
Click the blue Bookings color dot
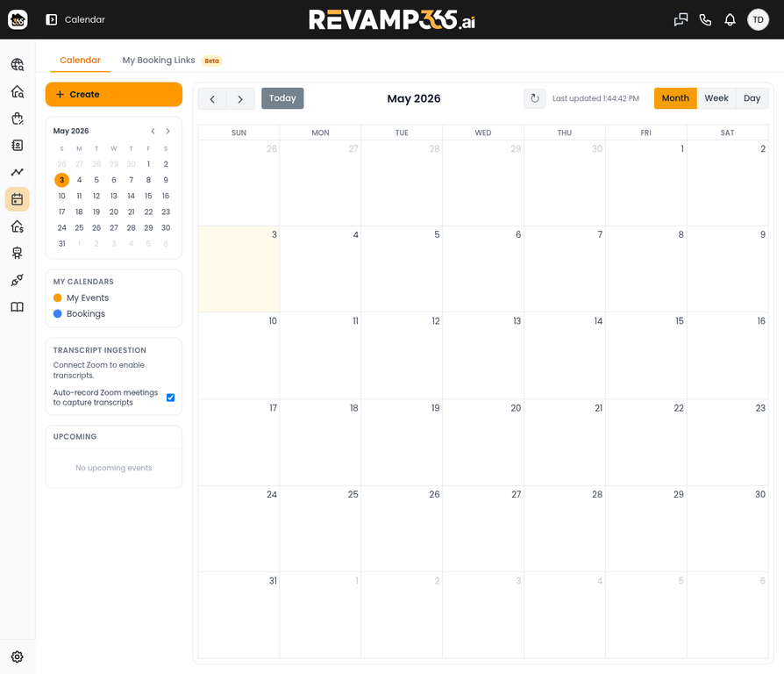pyautogui.click(x=58, y=313)
